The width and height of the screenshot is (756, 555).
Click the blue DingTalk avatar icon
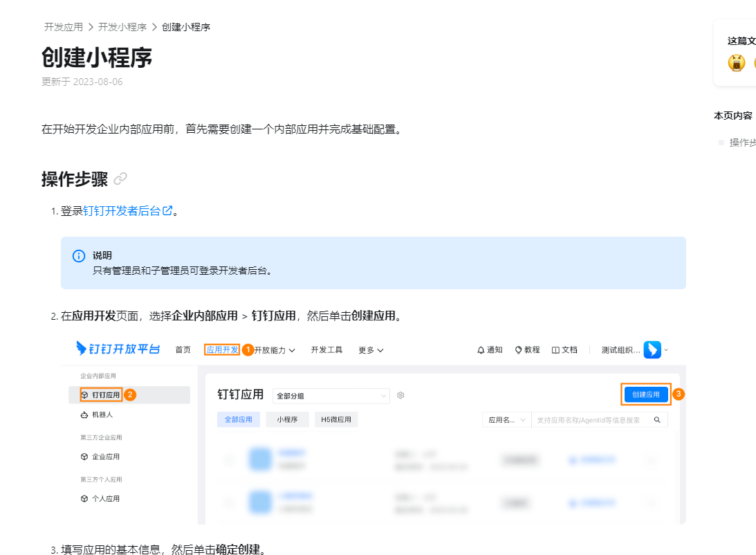[x=652, y=349]
